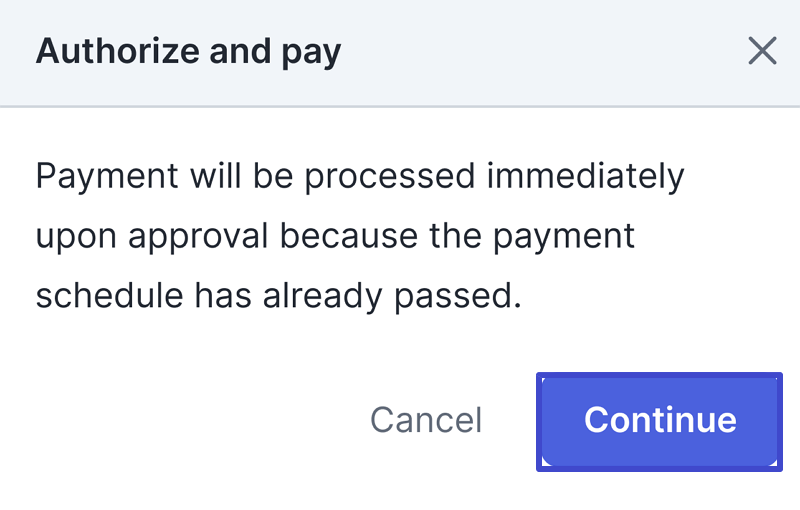Click the line starting "upon approval because"

335,236
